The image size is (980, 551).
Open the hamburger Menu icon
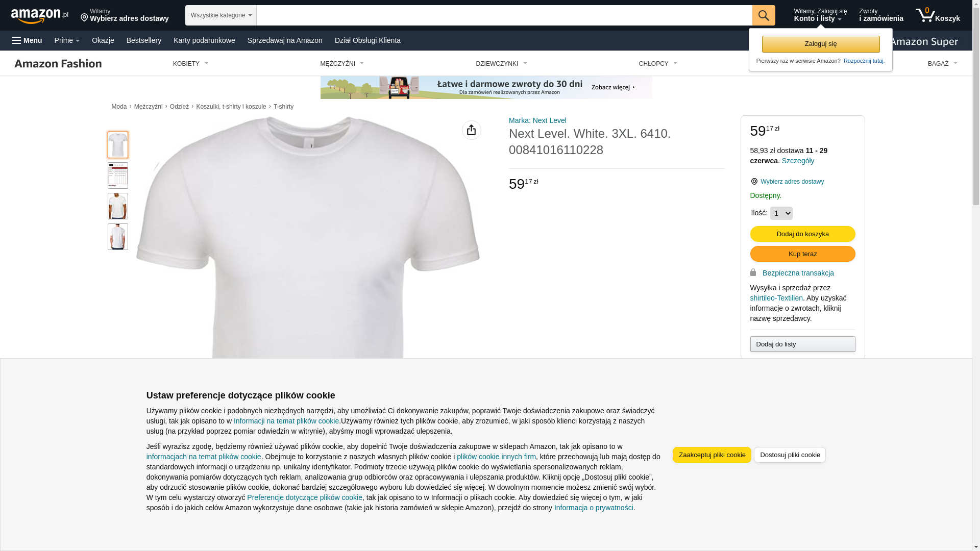pyautogui.click(x=27, y=40)
